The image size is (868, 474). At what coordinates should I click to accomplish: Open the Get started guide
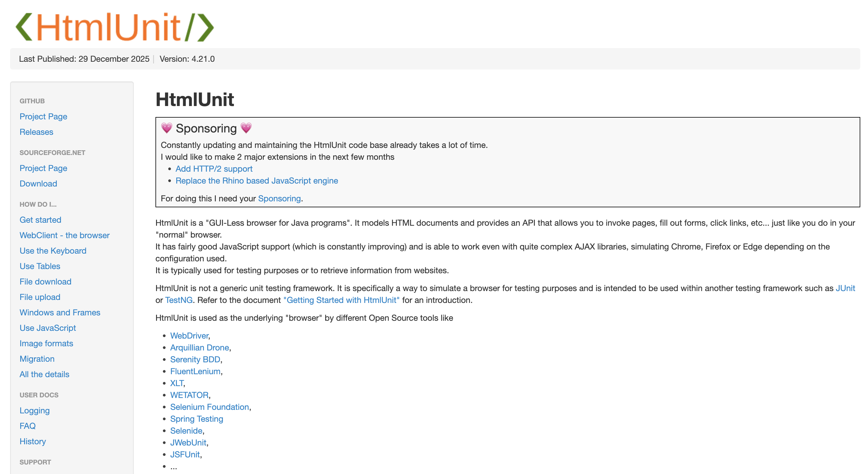tap(40, 220)
